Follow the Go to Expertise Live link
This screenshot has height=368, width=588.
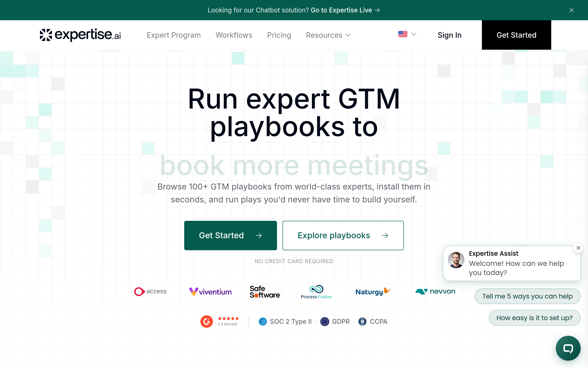click(x=345, y=10)
